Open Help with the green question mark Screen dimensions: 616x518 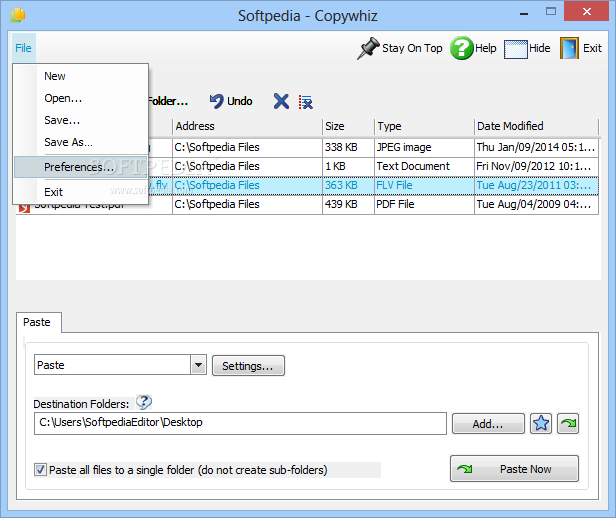click(462, 48)
